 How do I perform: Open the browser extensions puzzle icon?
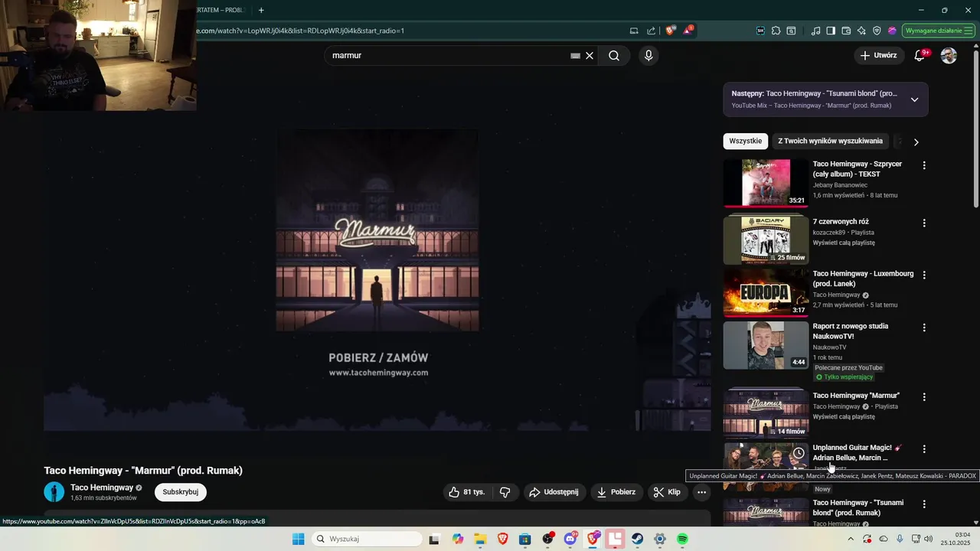(x=776, y=31)
